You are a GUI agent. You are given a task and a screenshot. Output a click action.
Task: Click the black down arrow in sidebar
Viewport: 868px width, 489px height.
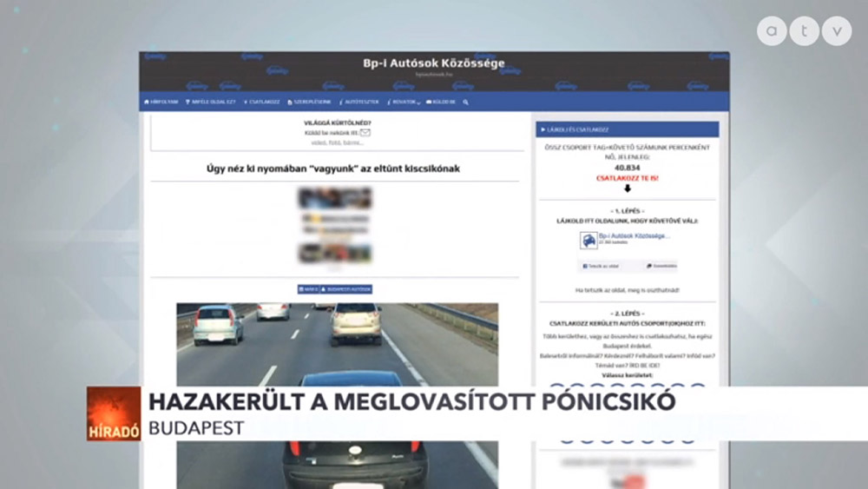(x=628, y=188)
